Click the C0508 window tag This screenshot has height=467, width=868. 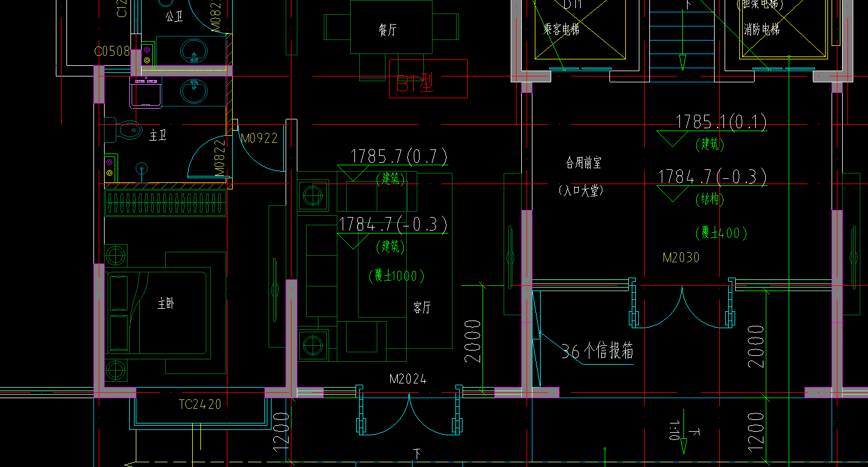coord(112,52)
